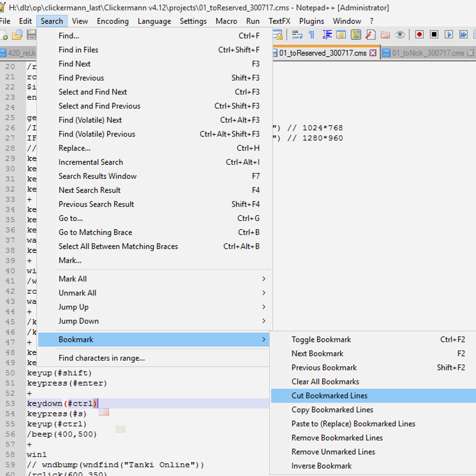Choose Mark... menu entry
476x476 pixels.
(x=154, y=260)
